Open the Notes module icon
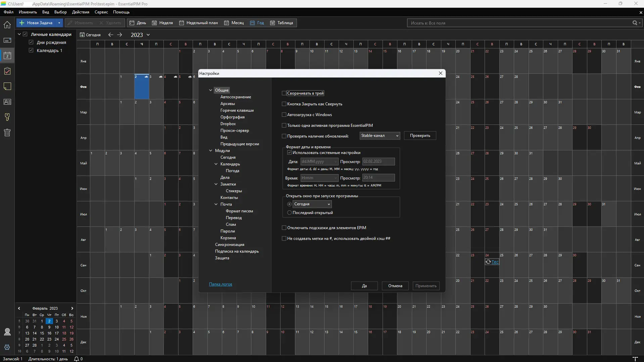This screenshot has height=362, width=644. pyautogui.click(x=7, y=87)
